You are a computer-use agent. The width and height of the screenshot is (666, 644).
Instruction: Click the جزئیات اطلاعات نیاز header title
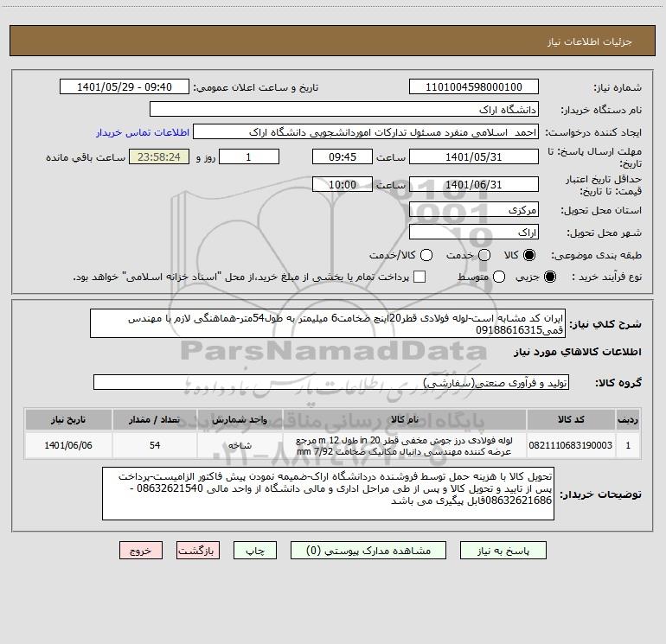[590, 41]
